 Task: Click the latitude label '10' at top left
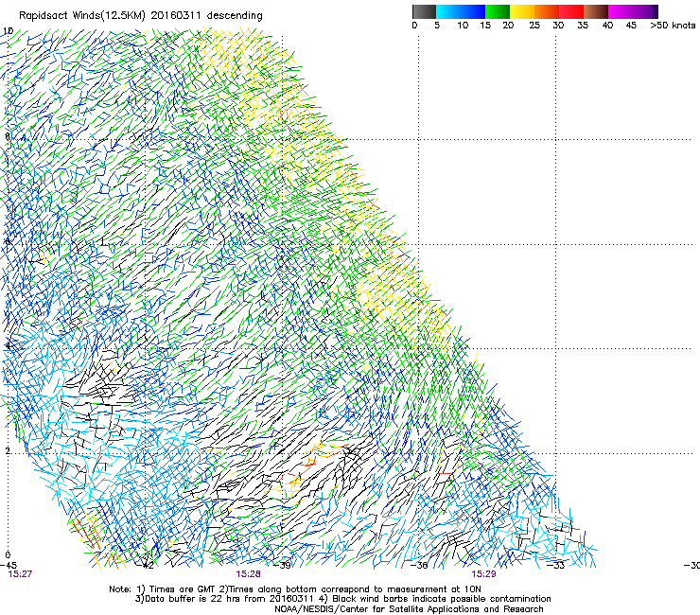[x=8, y=31]
